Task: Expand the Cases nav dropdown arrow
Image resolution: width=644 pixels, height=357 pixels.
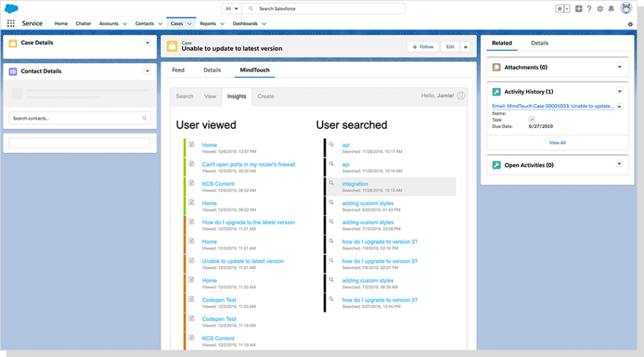Action: coord(189,24)
